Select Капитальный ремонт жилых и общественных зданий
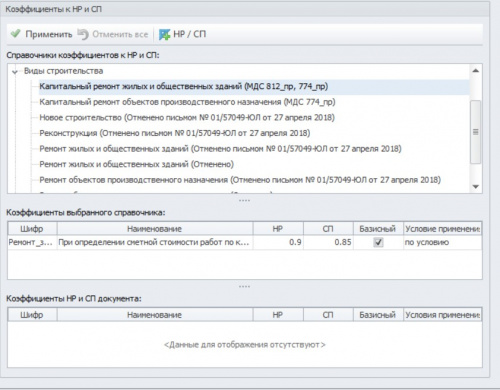 184,86
